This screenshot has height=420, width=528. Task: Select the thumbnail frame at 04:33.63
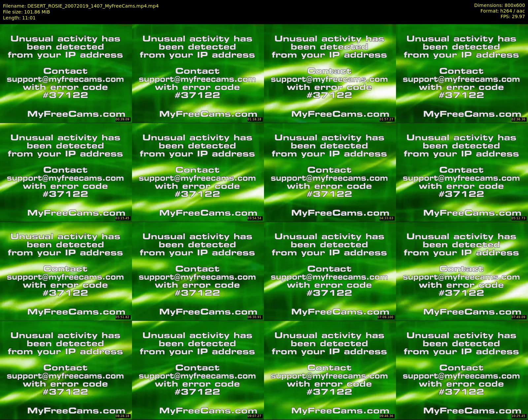click(330, 172)
